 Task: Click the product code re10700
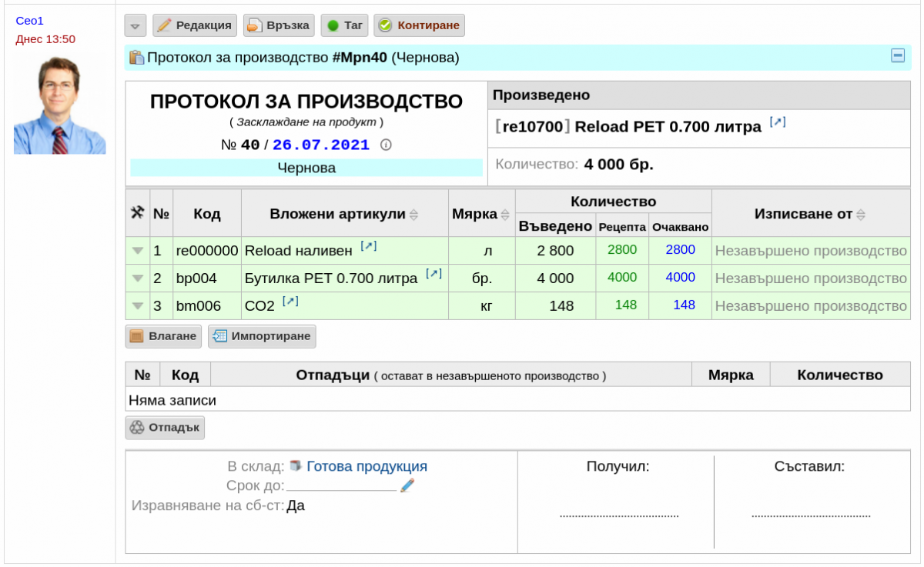coord(532,128)
